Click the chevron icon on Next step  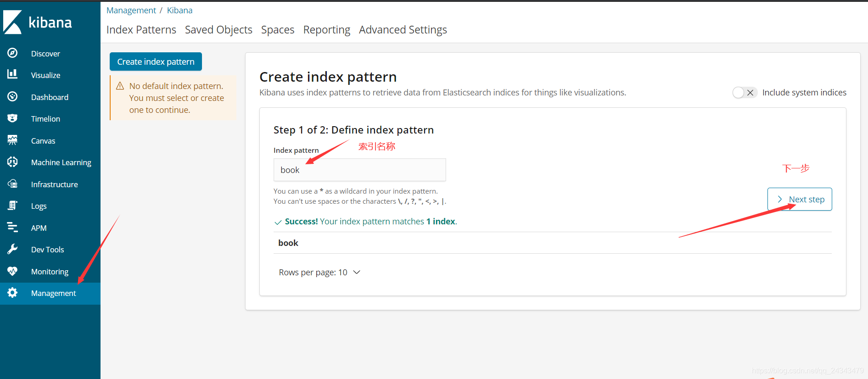point(779,199)
